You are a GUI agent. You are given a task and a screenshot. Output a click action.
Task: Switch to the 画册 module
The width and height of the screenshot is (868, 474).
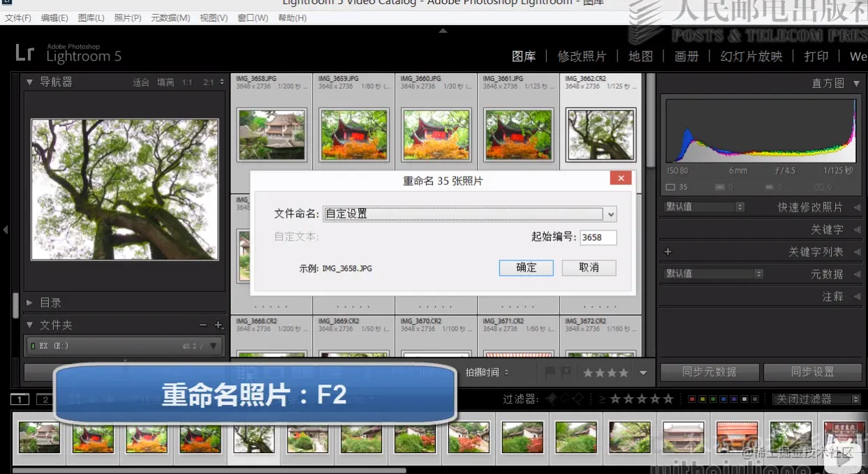tap(686, 57)
